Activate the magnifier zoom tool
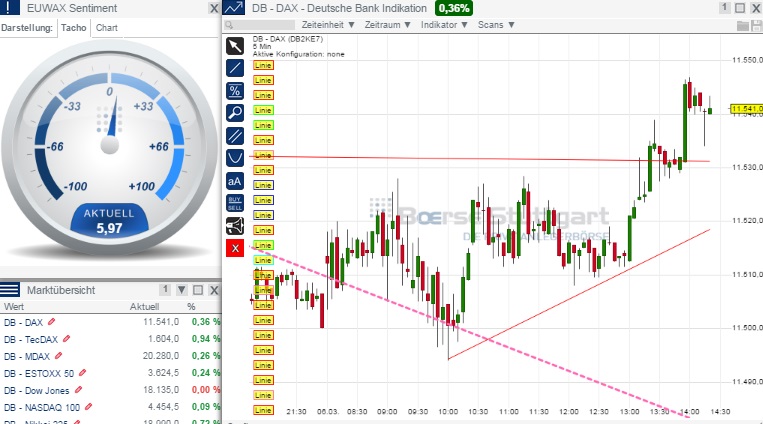Image resolution: width=763 pixels, height=424 pixels. [x=235, y=113]
